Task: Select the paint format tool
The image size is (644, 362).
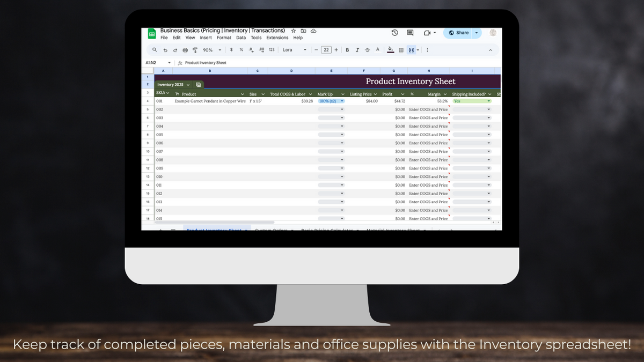Action: pyautogui.click(x=195, y=50)
